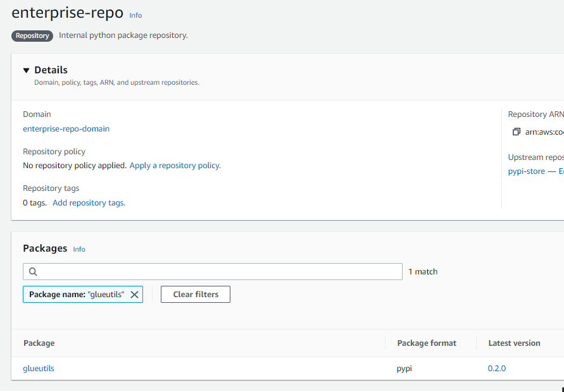Remove the glueutils package name filter

134,294
